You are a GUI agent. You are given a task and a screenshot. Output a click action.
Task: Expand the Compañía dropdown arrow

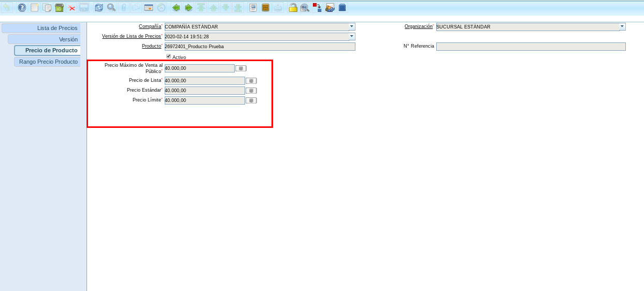pyautogui.click(x=352, y=26)
